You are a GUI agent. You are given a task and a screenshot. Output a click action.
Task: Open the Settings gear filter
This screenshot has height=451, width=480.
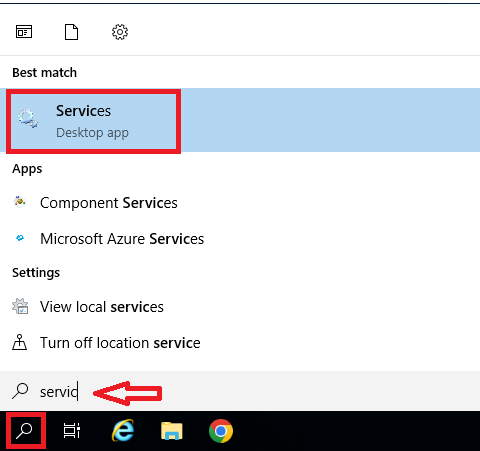click(x=120, y=32)
